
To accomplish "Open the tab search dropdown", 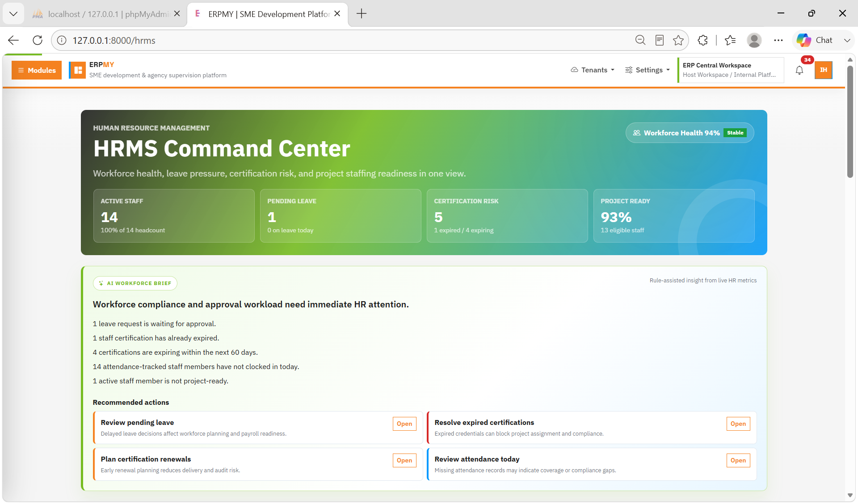I will coord(13,14).
